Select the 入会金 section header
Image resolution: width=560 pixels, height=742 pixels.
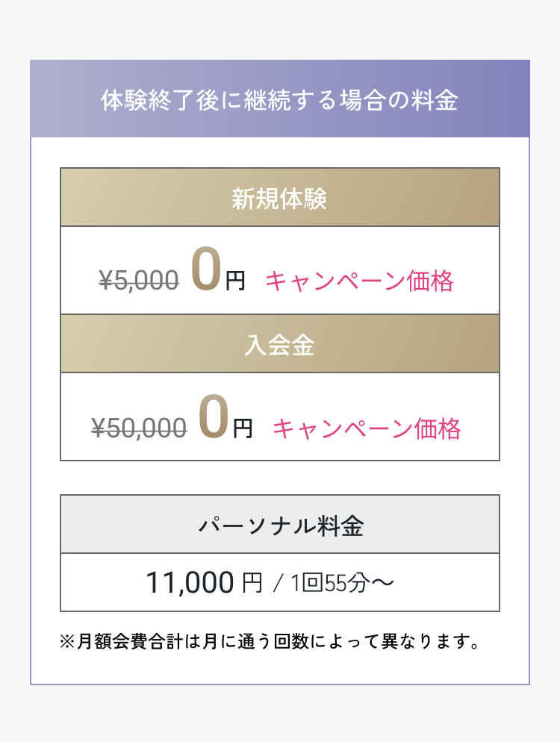click(x=280, y=344)
